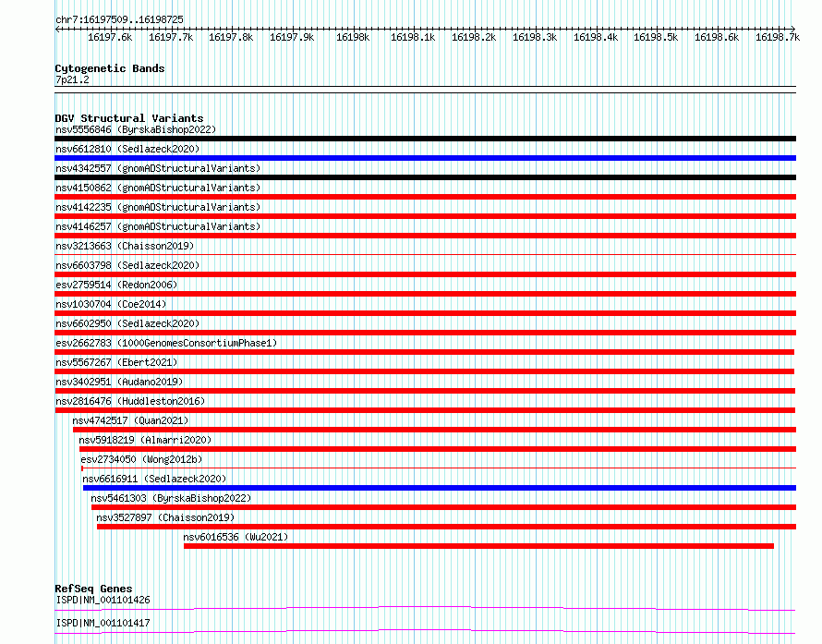Click the nsv4150862 (gnomADStructuralVariants) label
The width and height of the screenshot is (822, 644).
coord(158,188)
